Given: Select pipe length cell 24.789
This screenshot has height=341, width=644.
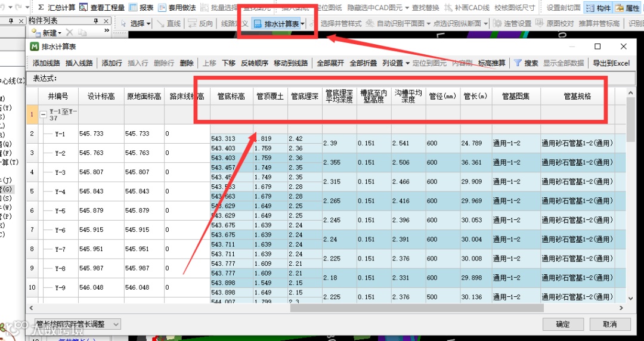Looking at the screenshot, I should point(476,144).
